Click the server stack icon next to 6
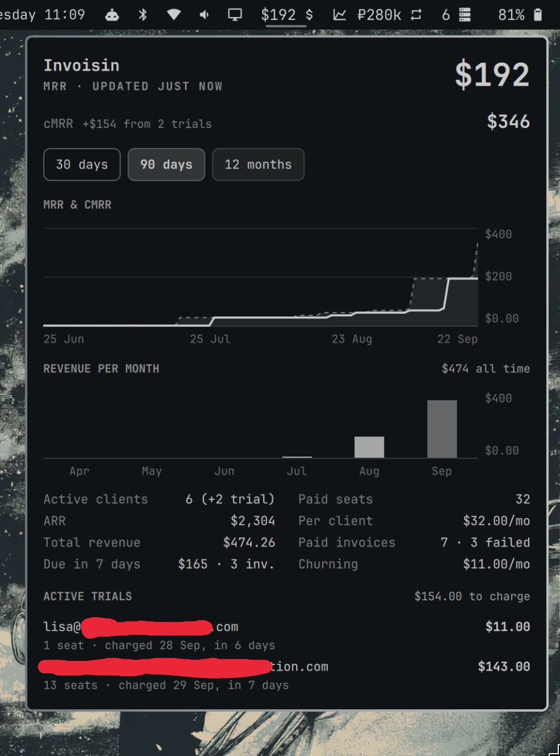 465,15
